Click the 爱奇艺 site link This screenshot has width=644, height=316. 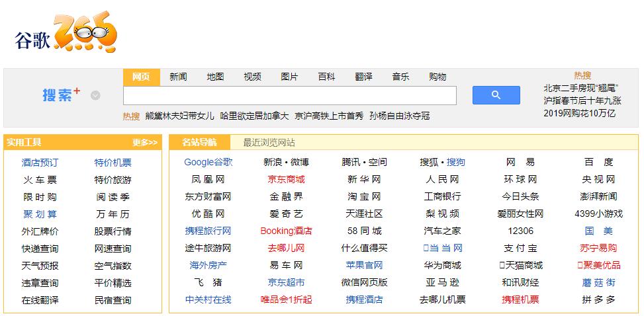pyautogui.click(x=287, y=214)
